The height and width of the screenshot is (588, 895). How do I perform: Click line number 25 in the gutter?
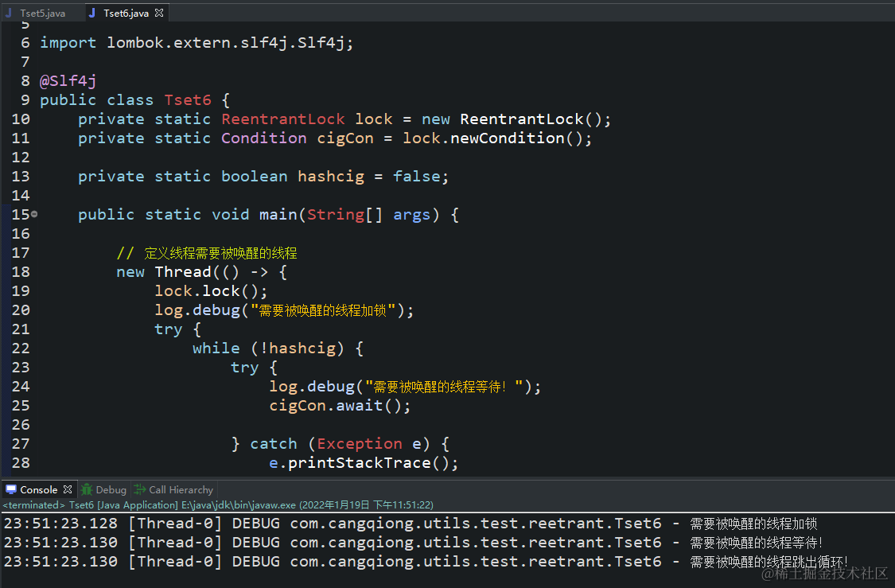[21, 406]
